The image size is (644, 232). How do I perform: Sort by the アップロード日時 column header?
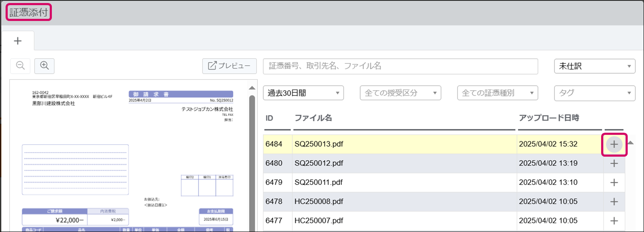click(x=549, y=118)
